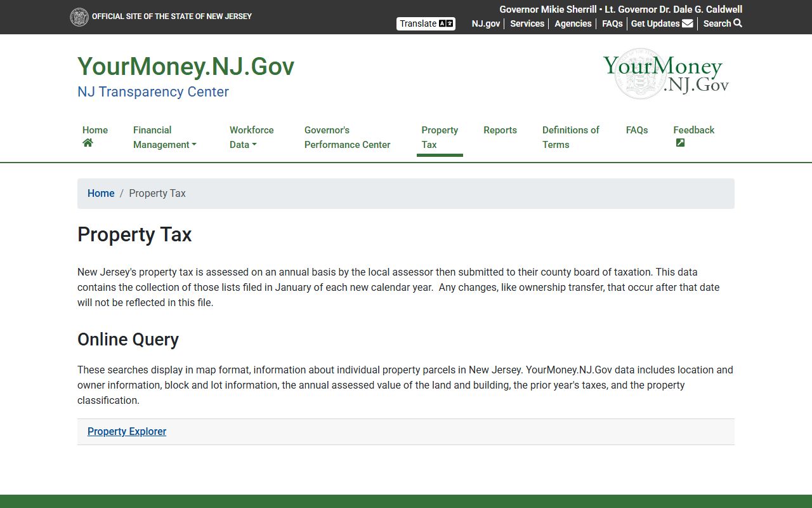Screen dimensions: 812x508
Task: Click the FAQs link in top bar
Action: click(x=612, y=23)
